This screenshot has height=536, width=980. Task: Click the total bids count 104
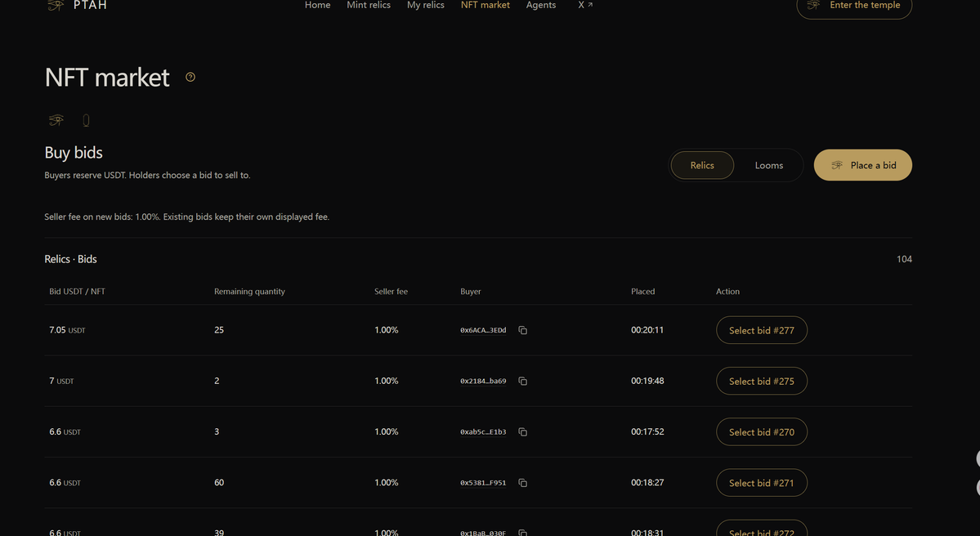click(x=904, y=259)
